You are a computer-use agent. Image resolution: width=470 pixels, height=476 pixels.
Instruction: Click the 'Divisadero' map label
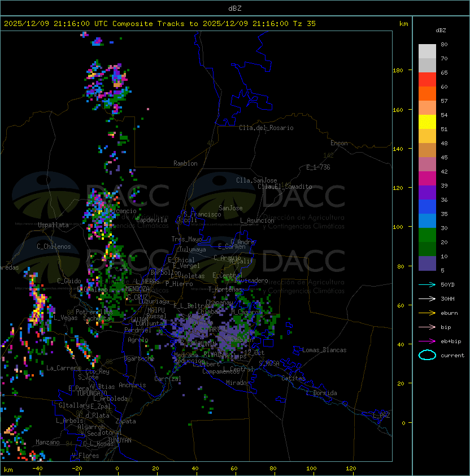coord(251,280)
